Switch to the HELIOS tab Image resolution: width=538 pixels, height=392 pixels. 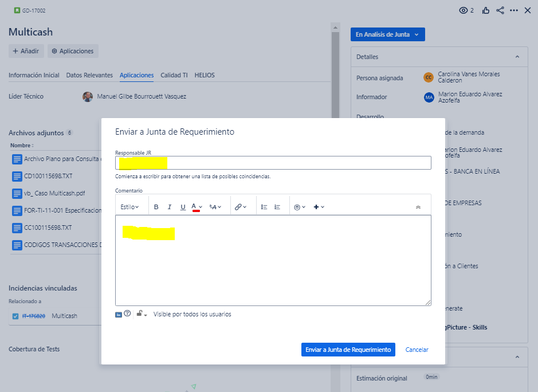point(205,75)
